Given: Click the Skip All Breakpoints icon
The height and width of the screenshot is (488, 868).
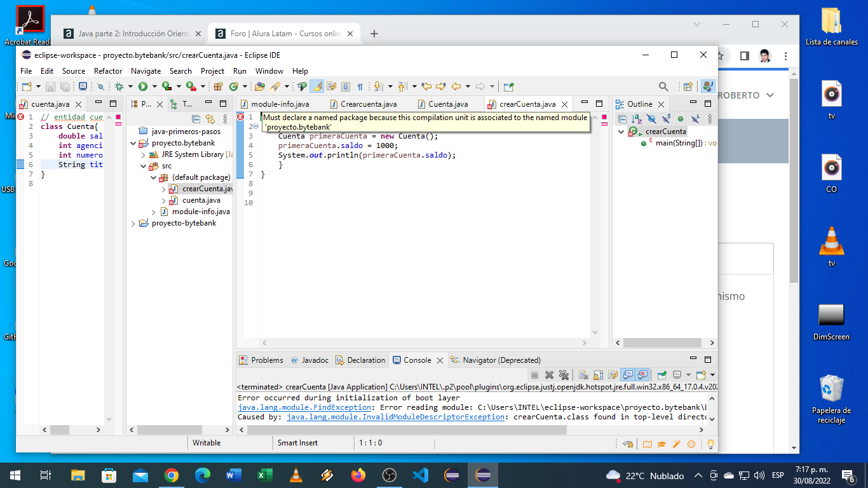Looking at the screenshot, I should click(x=100, y=86).
